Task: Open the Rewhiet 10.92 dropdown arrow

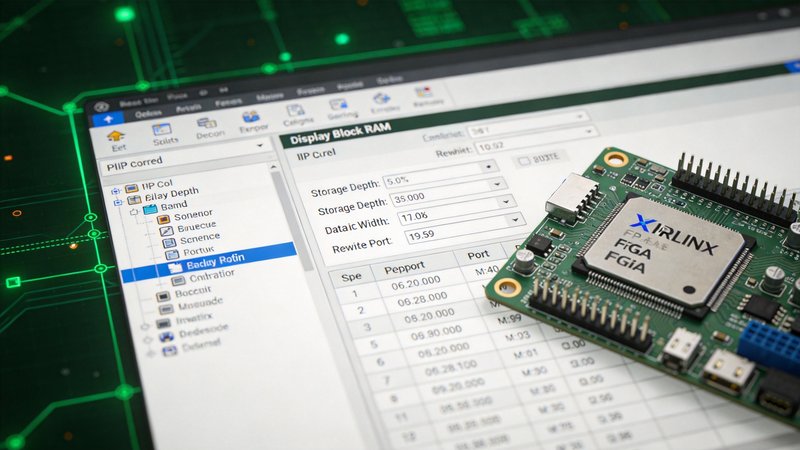Action: 589,132
